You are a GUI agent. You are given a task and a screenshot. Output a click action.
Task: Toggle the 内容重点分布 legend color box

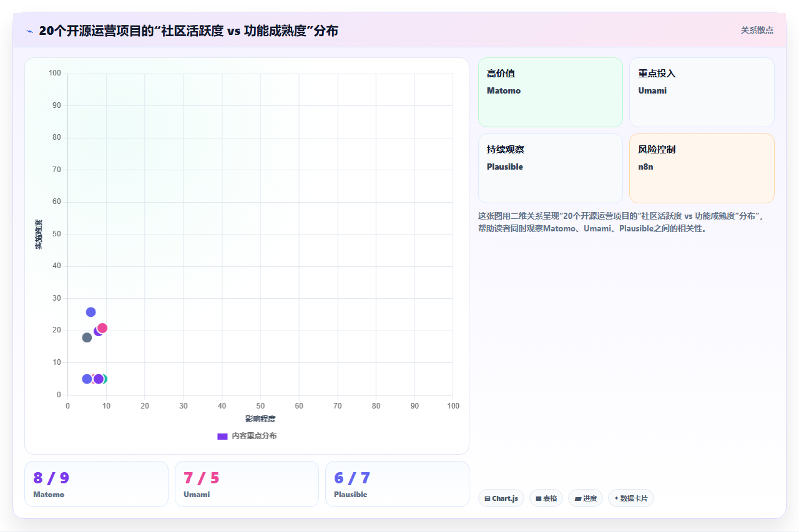[x=222, y=436]
